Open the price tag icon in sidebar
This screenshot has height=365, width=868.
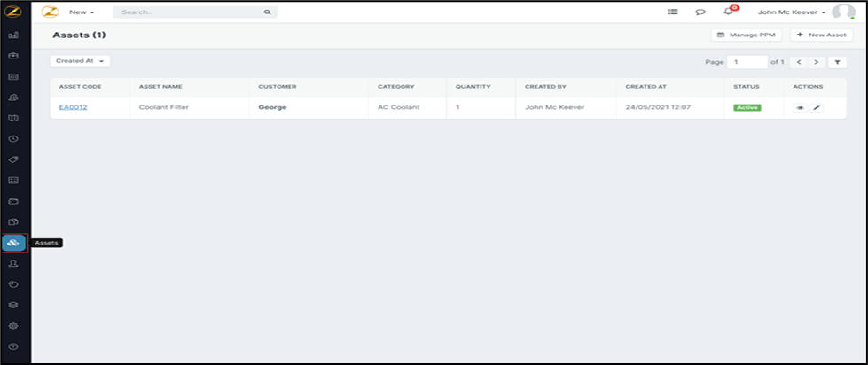point(14,159)
